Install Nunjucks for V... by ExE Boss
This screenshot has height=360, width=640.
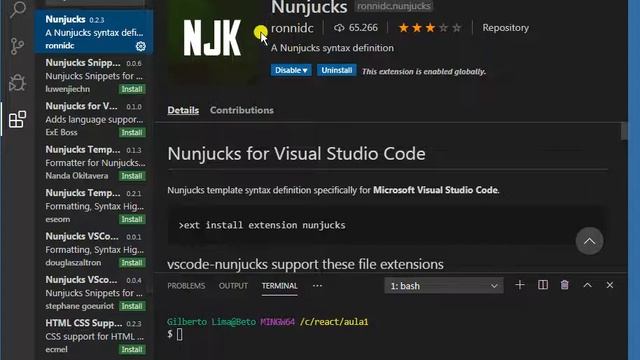[132, 132]
